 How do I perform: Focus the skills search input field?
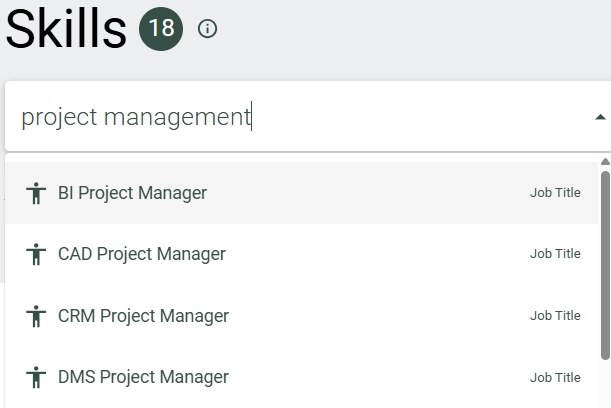tap(304, 117)
